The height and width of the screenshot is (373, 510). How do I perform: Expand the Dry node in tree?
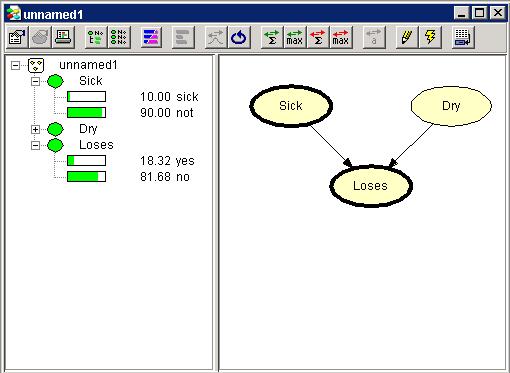[35, 129]
